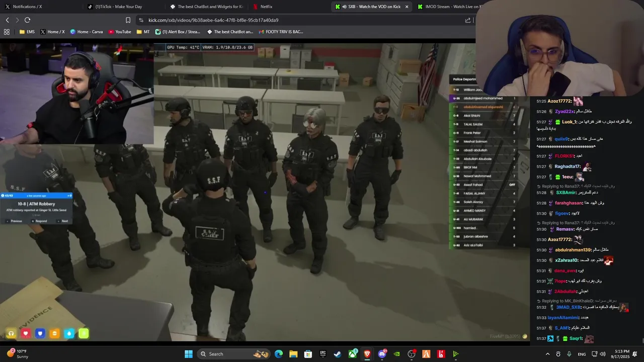Viewport: 644px width, 362px height.
Task: Click the browser forward arrow
Action: [17, 20]
